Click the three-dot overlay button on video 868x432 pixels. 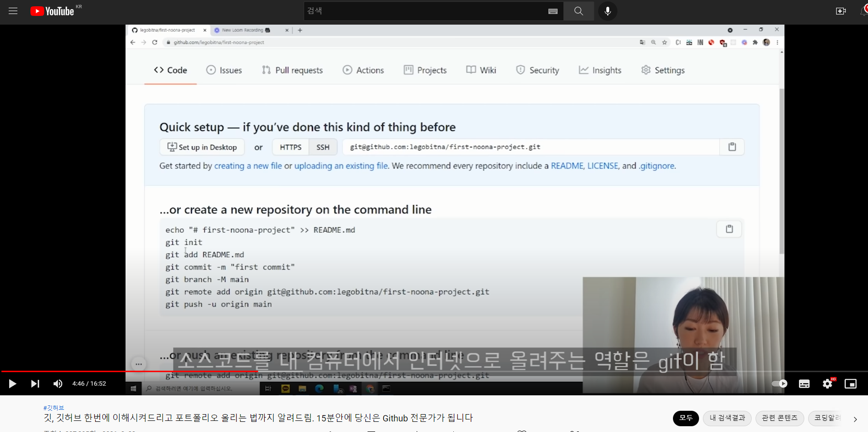point(139,364)
